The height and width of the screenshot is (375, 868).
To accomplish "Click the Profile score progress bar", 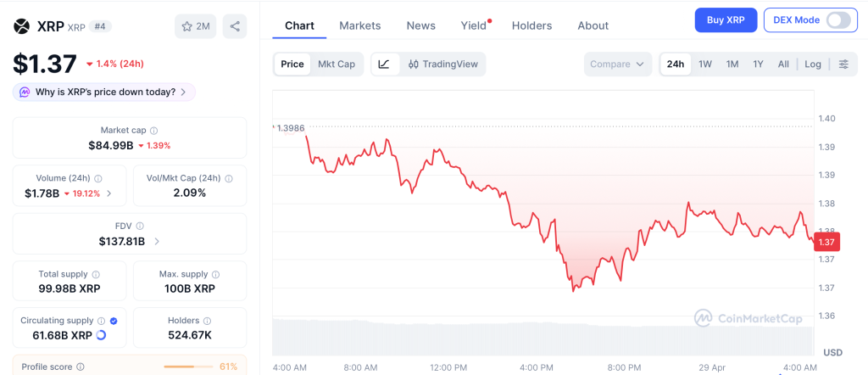I will (187, 367).
